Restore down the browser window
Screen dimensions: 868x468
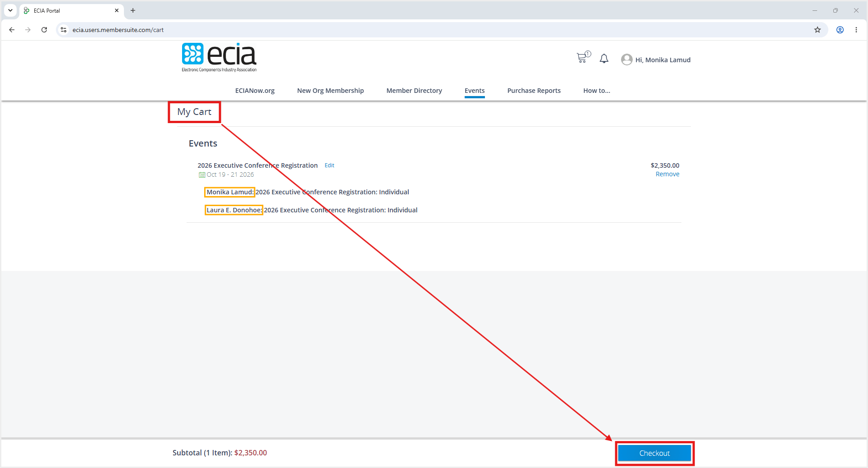coord(836,10)
